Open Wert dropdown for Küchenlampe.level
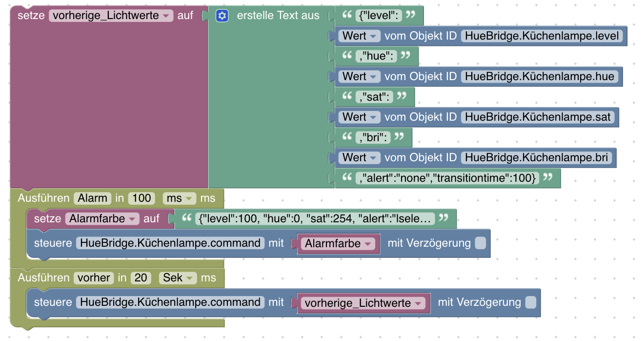 click(x=360, y=36)
